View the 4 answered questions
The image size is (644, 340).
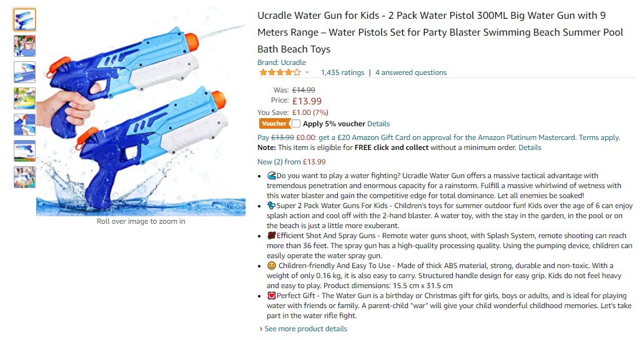(x=411, y=72)
